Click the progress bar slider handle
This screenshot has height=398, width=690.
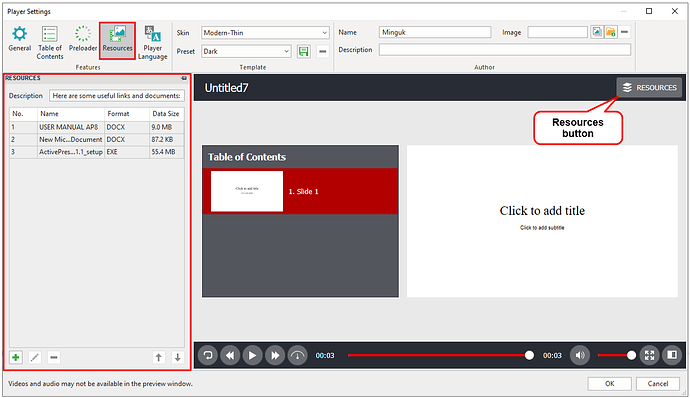tap(529, 355)
